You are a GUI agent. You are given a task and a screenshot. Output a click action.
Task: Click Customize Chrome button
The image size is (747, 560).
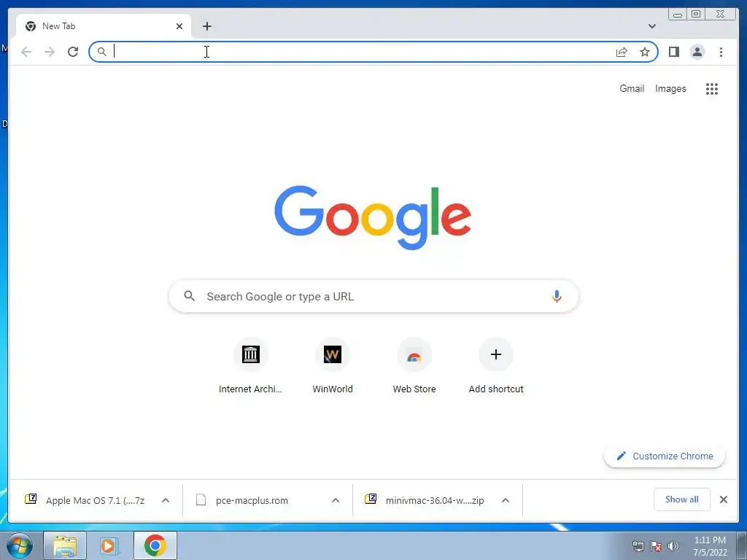pos(665,456)
